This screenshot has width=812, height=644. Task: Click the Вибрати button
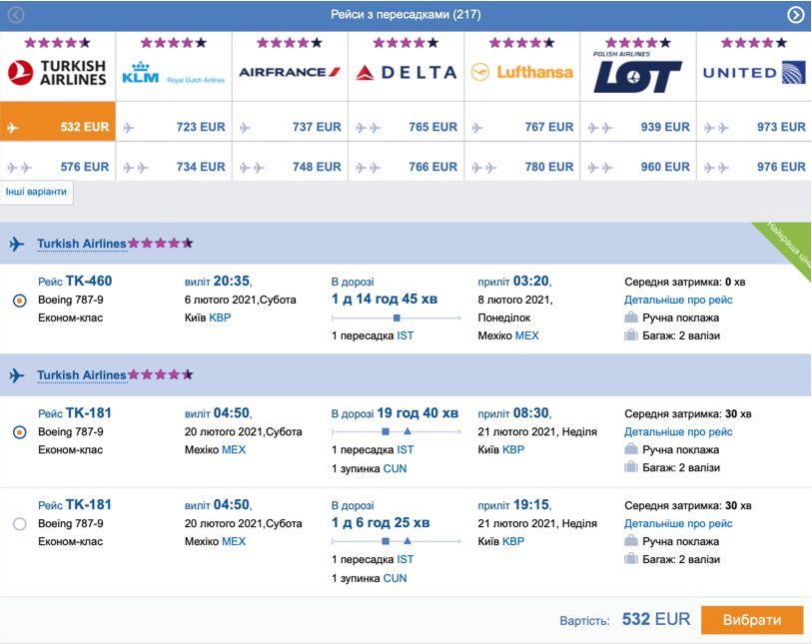(x=752, y=620)
